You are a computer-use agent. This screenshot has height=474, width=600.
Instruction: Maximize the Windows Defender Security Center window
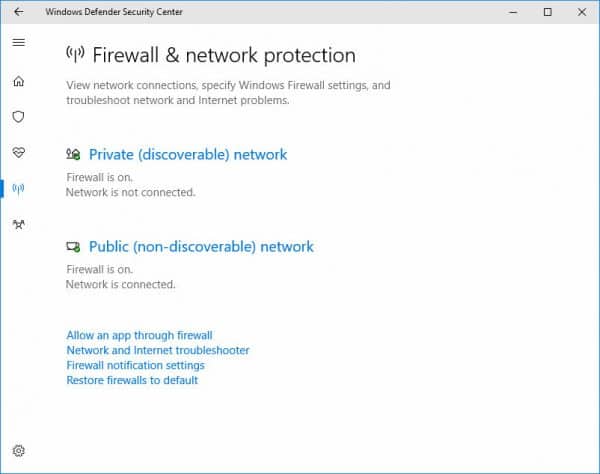pyautogui.click(x=548, y=12)
